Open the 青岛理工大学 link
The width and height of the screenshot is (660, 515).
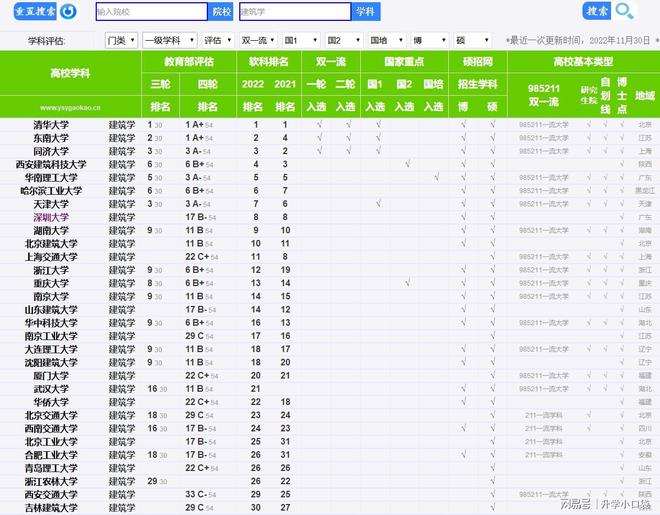pos(51,468)
